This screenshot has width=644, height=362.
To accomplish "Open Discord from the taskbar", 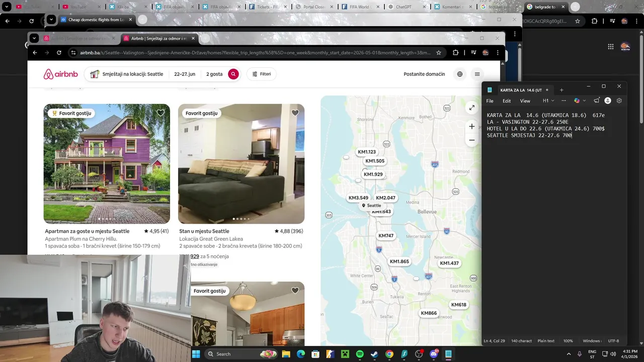I will point(434,354).
